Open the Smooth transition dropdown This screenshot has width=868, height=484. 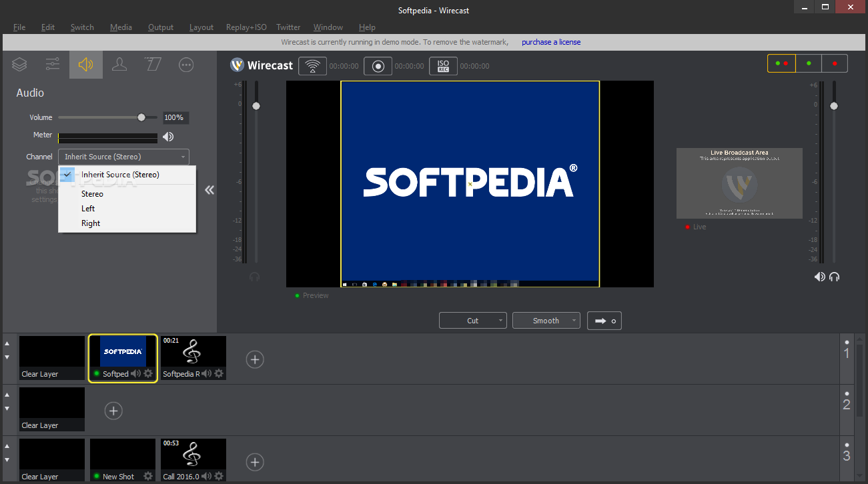pyautogui.click(x=546, y=321)
